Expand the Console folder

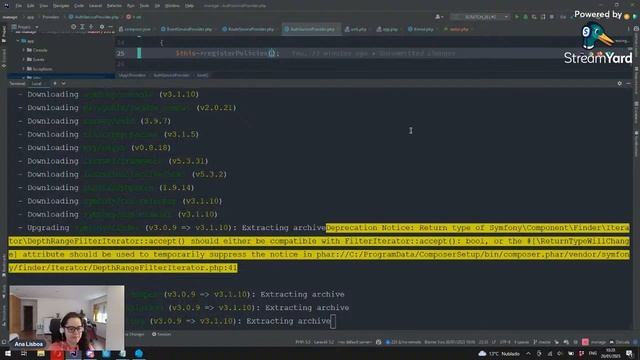point(24,50)
